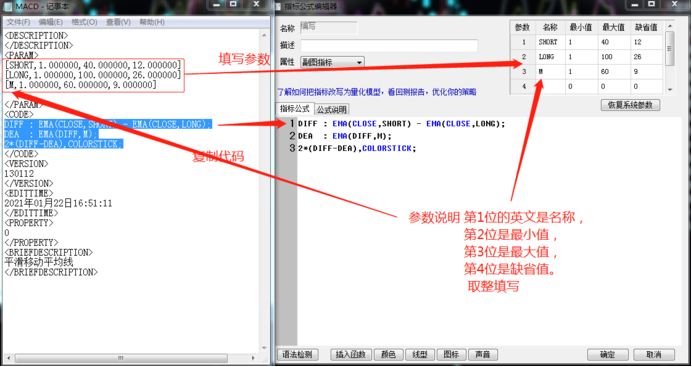692x367 pixels.
Task: Click the 语法检测 button
Action: (x=297, y=354)
